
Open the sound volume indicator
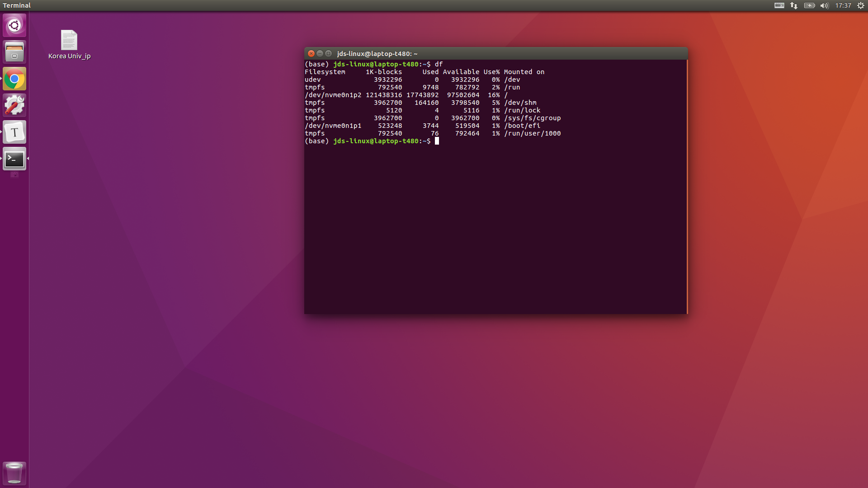coord(824,5)
